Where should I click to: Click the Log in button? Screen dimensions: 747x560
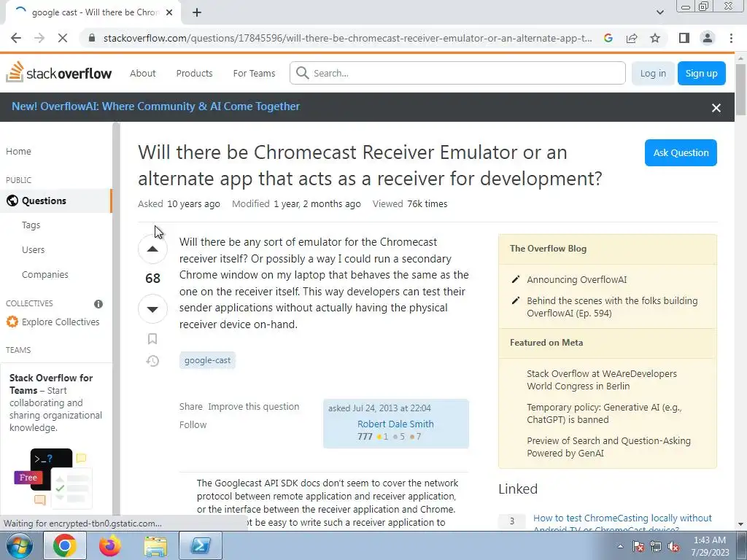[x=653, y=74]
